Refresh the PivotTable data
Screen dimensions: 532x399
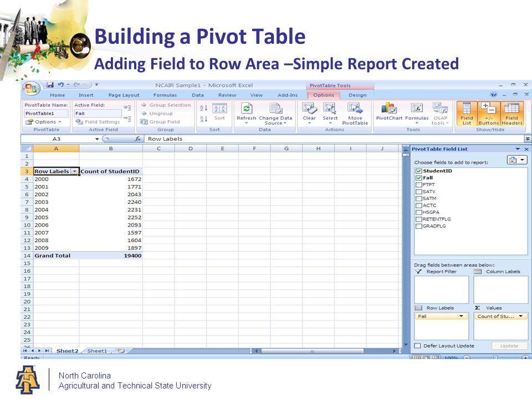click(246, 114)
